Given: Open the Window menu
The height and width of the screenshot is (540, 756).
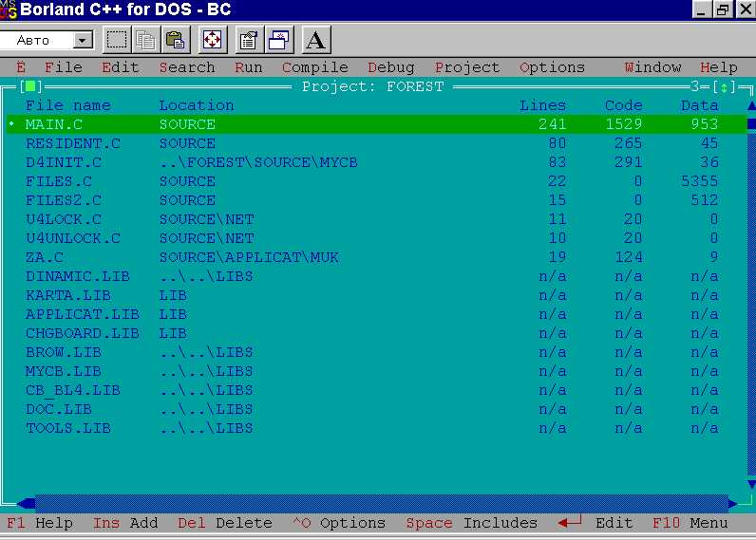Looking at the screenshot, I should tap(652, 67).
